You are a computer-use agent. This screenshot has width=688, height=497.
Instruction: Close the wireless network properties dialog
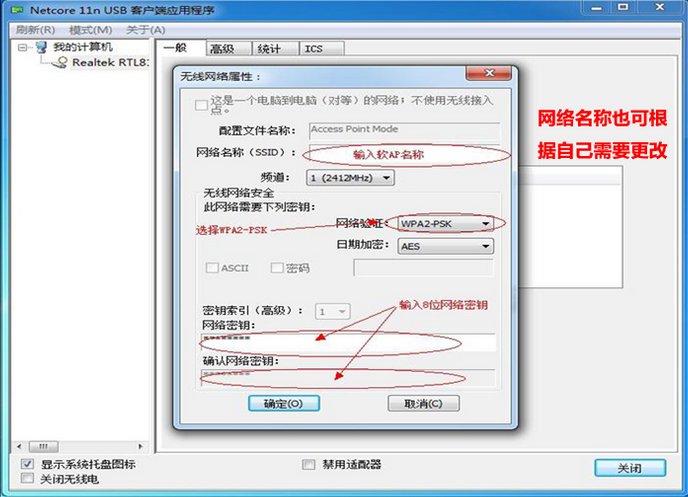coord(488,73)
